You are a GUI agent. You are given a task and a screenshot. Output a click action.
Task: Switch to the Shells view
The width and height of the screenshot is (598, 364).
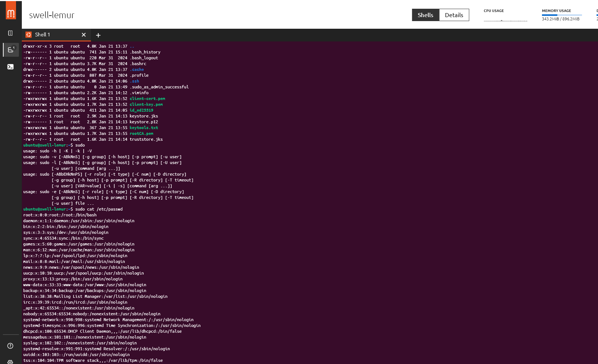426,15
